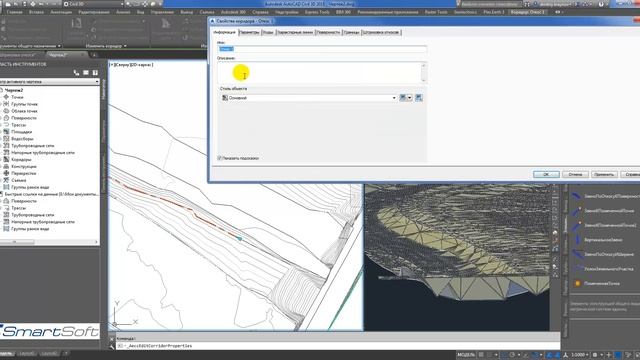Open arrow menu next to style edit icon
This screenshot has width=640, height=360.
pos(409,98)
